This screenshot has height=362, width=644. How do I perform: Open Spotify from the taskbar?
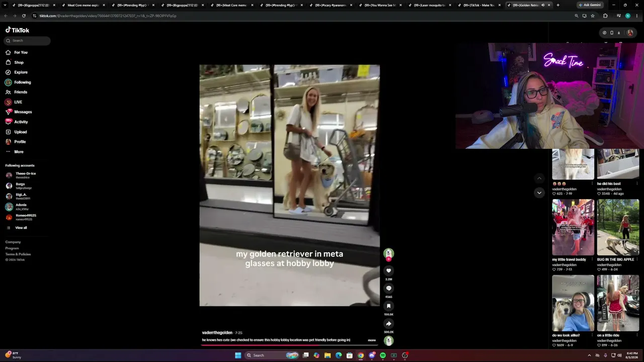383,355
